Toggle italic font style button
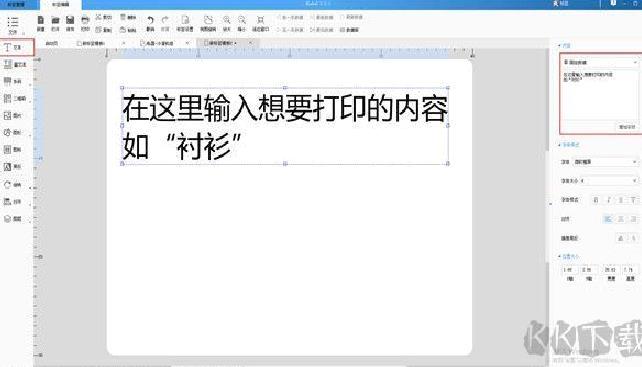Screen dimensions: 642x367 click(608, 200)
